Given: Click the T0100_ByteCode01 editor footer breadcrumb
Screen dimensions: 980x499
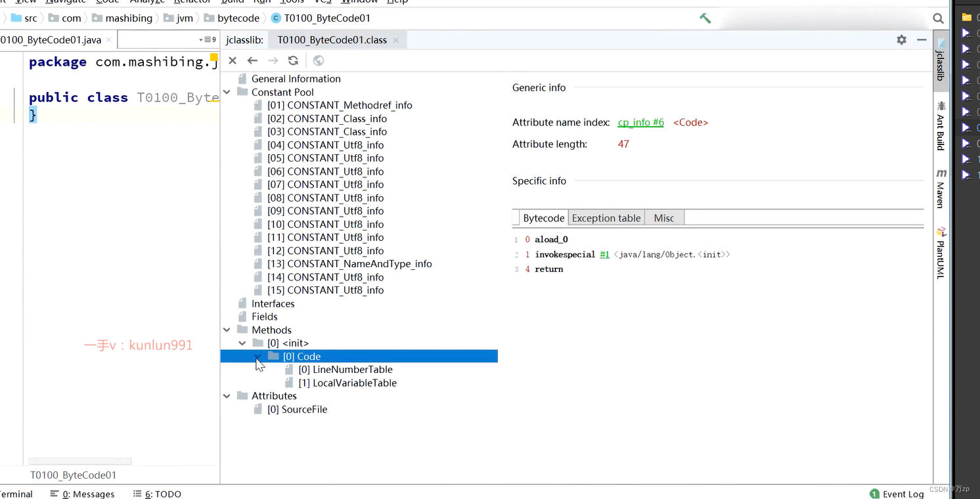Looking at the screenshot, I should point(74,475).
